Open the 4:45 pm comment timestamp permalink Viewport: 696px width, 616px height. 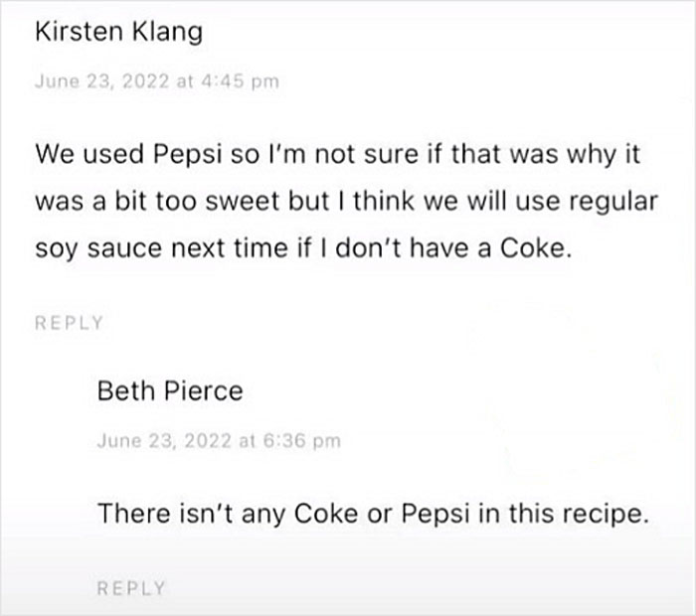tap(156, 81)
